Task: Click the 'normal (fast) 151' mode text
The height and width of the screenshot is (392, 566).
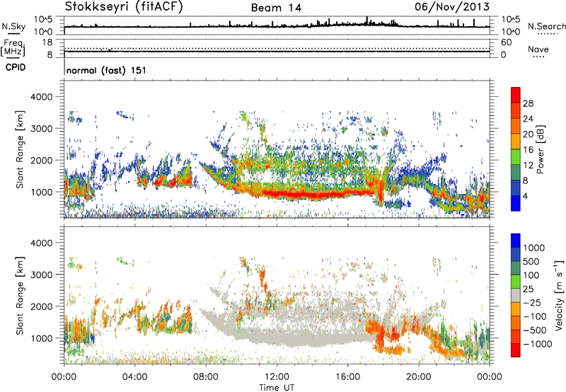Action: 107,70
